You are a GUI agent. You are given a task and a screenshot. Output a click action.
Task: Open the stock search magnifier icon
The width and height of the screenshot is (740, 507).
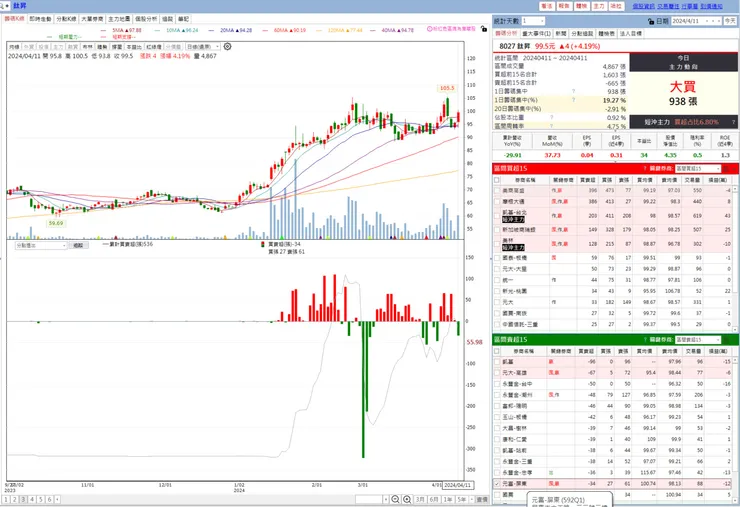point(2,6)
